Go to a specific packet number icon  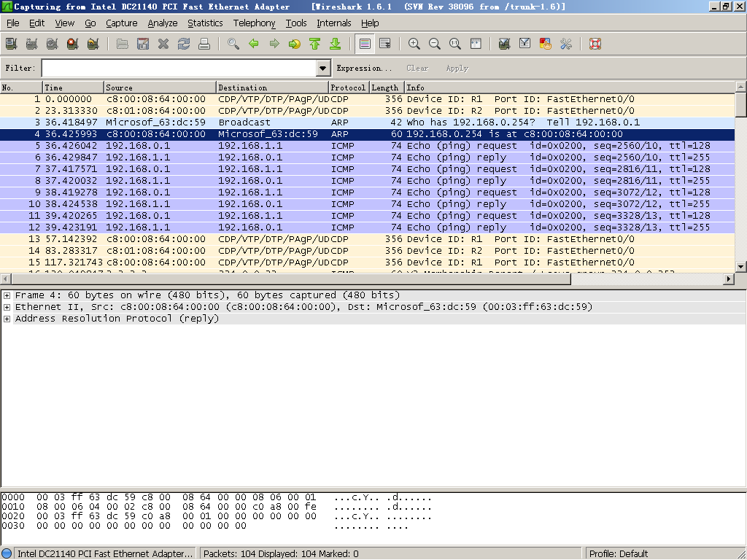pos(295,44)
